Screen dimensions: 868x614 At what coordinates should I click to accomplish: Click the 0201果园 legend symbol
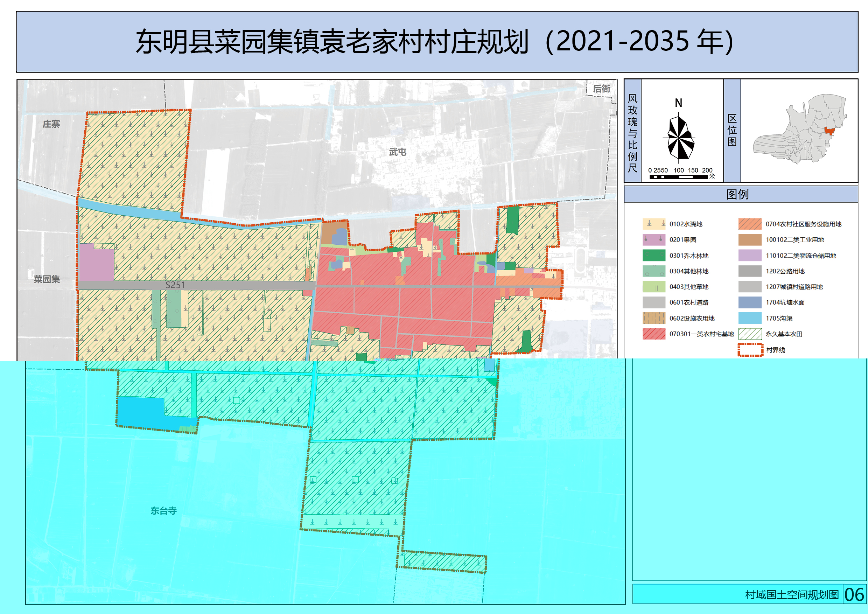(x=654, y=240)
